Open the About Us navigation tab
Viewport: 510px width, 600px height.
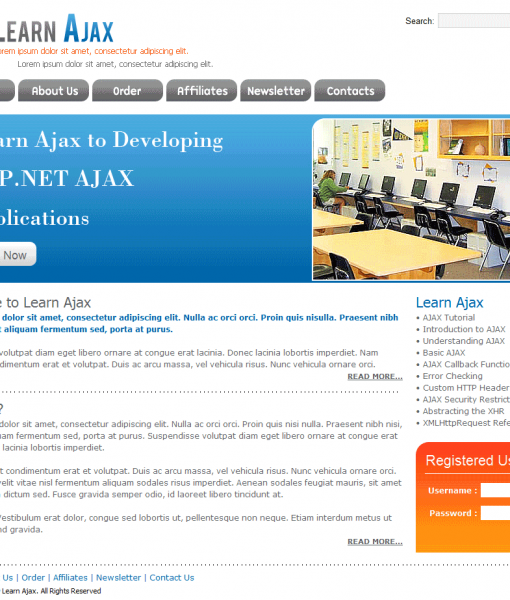click(54, 91)
